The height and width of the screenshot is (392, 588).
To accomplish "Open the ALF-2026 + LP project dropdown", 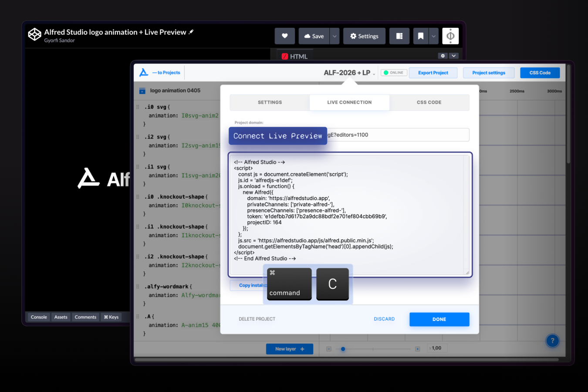I will [349, 73].
